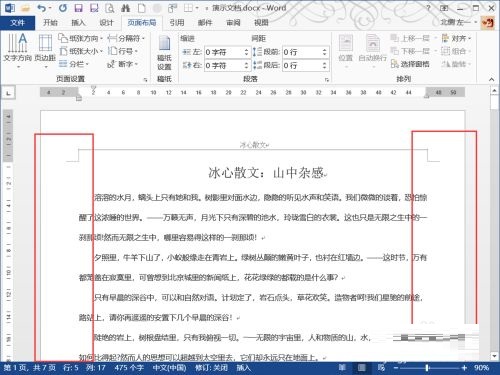The width and height of the screenshot is (500, 375).
Task: Switch to web layout view in status bar
Action: click(381, 368)
